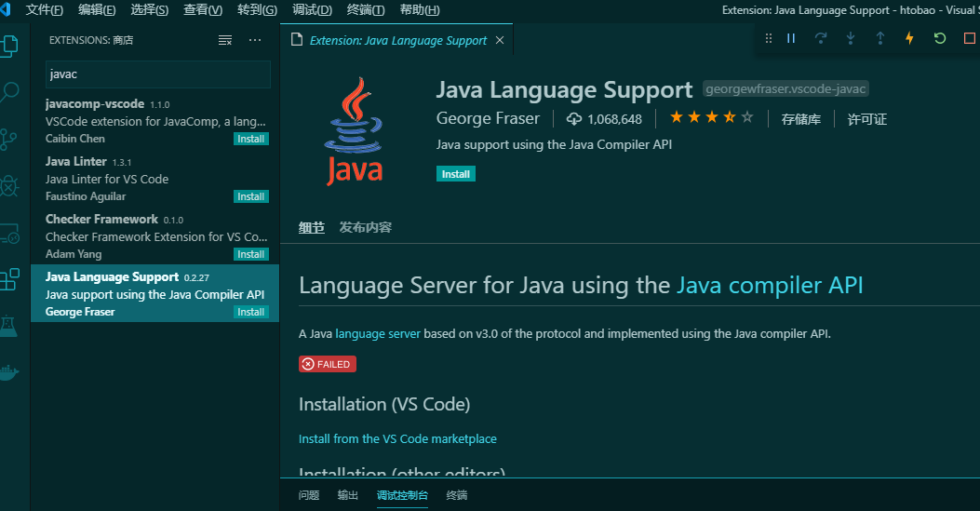Image resolution: width=980 pixels, height=511 pixels.
Task: Open the Java compiler API heading link
Action: click(770, 285)
